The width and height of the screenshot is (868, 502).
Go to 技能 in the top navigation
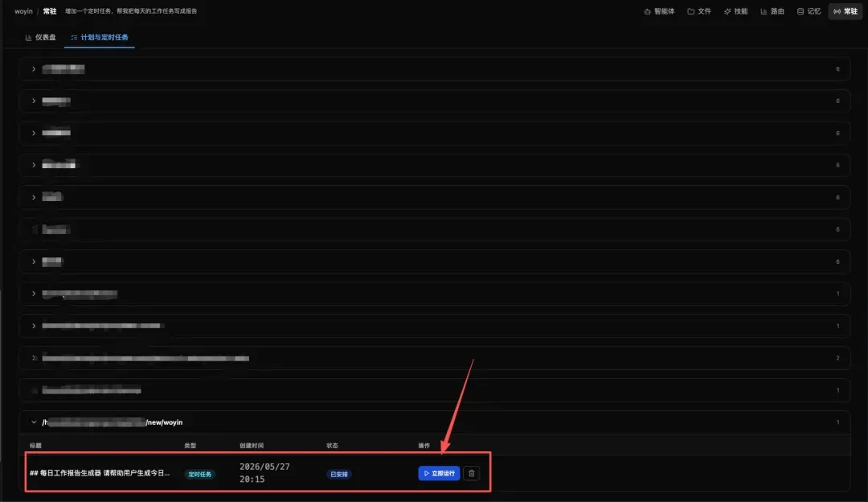[x=735, y=11]
